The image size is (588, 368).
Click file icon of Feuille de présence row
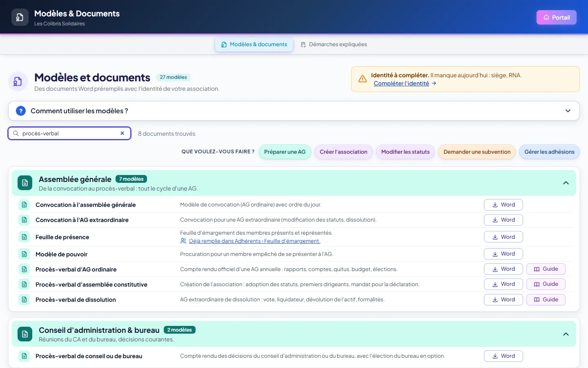(x=24, y=237)
